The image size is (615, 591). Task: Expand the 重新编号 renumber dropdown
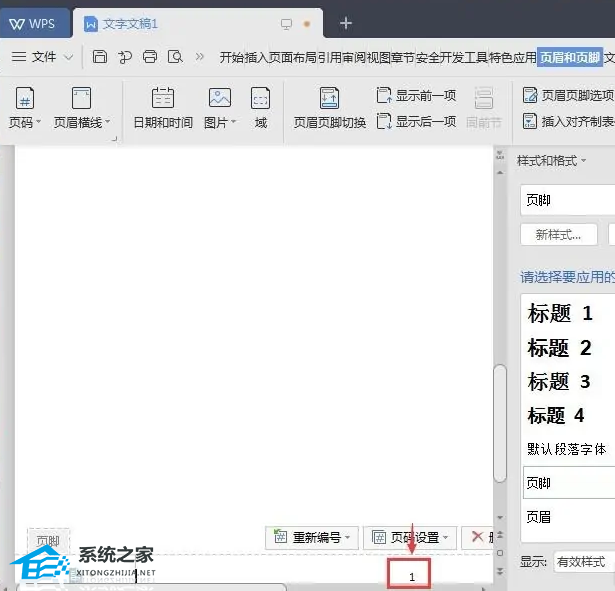[x=311, y=537]
